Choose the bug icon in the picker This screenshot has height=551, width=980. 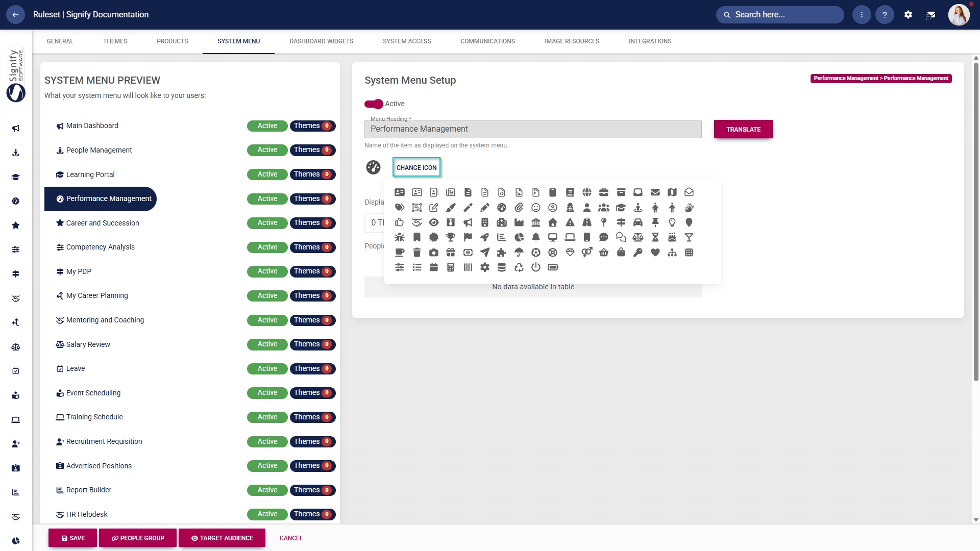pyautogui.click(x=400, y=237)
